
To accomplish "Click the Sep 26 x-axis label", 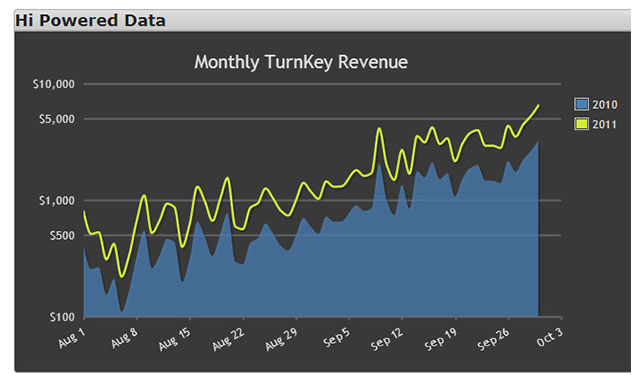I will [493, 339].
